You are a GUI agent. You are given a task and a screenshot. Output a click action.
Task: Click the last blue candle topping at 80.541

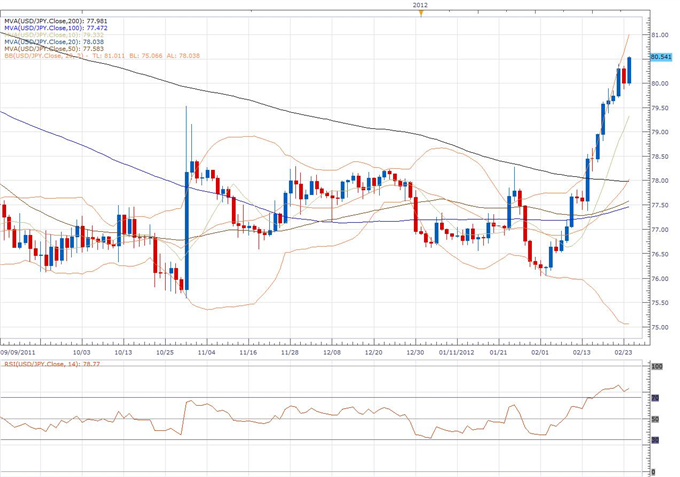pyautogui.click(x=629, y=70)
